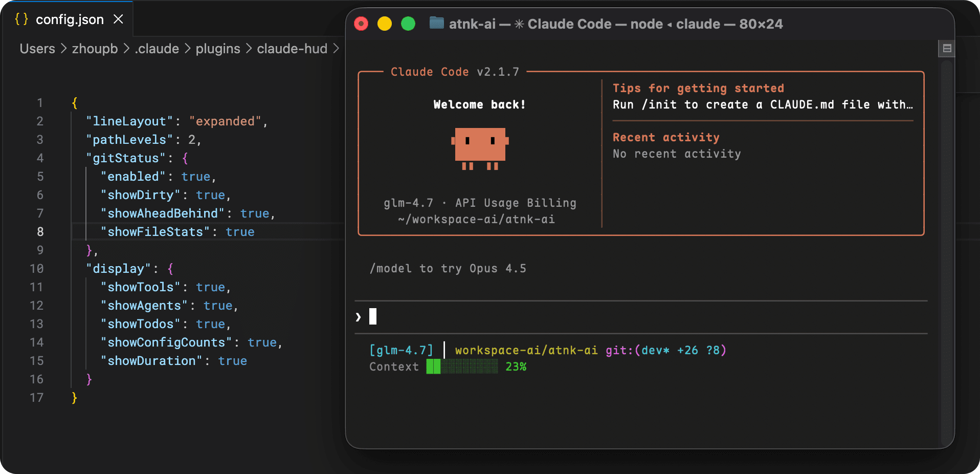This screenshot has width=980, height=474.
Task: Click the "pathLevels" key
Action: [129, 140]
